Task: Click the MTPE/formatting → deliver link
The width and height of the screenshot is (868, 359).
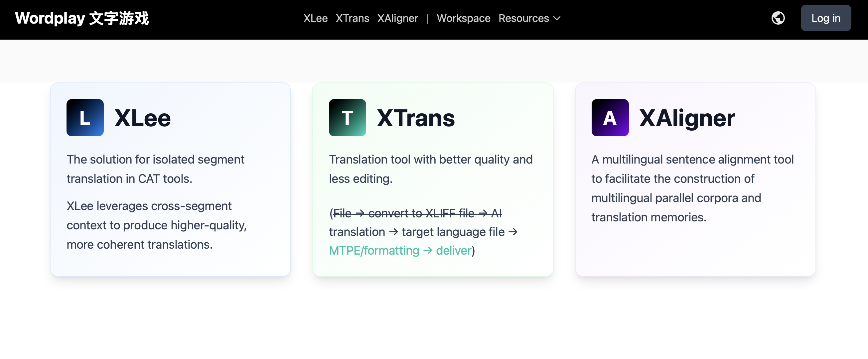Action: pyautogui.click(x=400, y=250)
